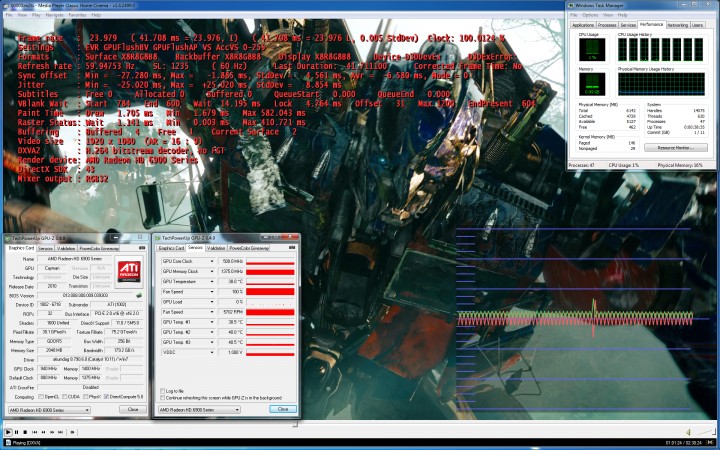Open the GPU Memory Clock sensor dropdown
Image resolution: width=720 pixels, height=450 pixels.
click(212, 271)
